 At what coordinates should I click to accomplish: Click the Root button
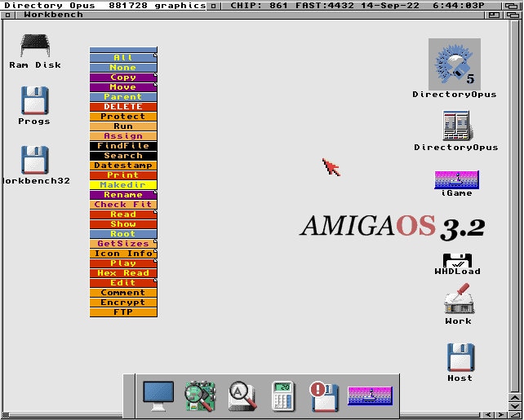click(123, 234)
